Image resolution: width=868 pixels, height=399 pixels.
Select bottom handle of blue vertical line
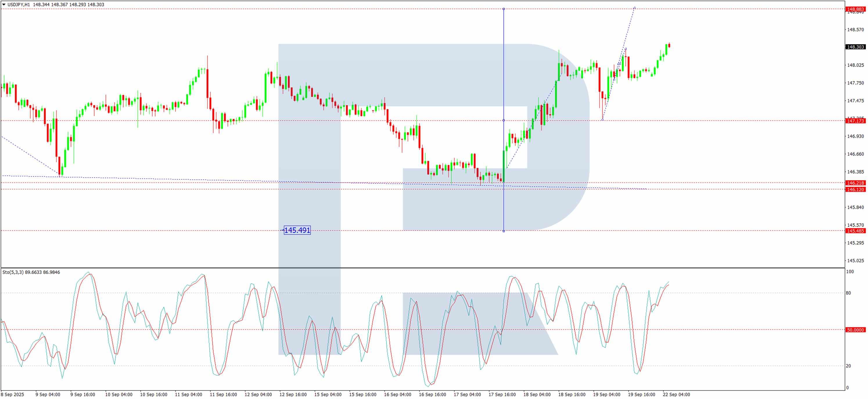tap(504, 231)
